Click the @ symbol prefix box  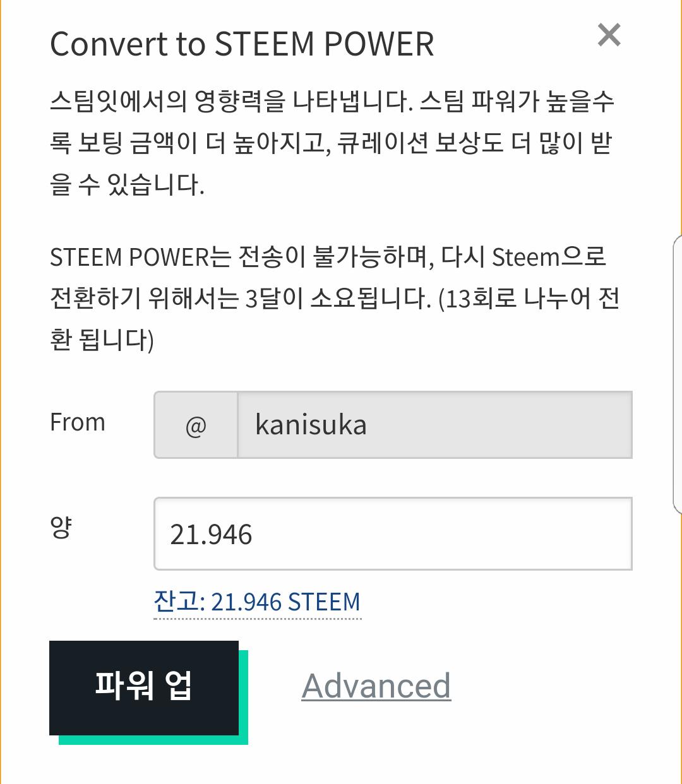[x=196, y=425]
